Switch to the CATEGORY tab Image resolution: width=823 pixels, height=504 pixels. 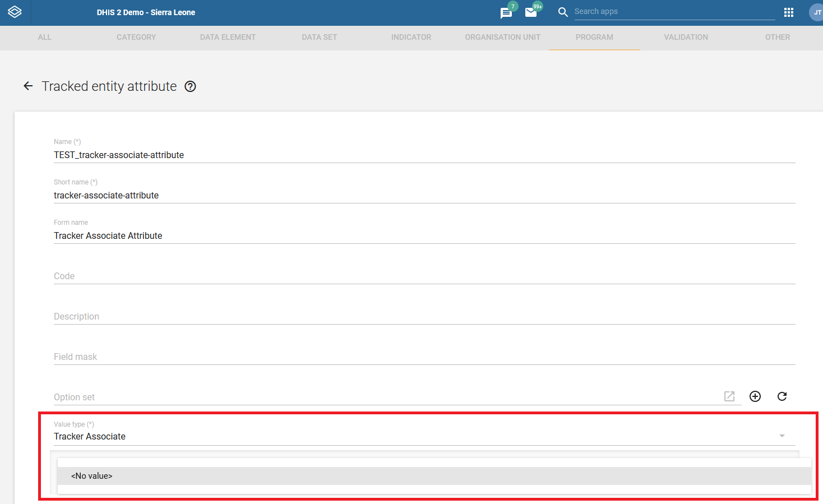[x=136, y=37]
